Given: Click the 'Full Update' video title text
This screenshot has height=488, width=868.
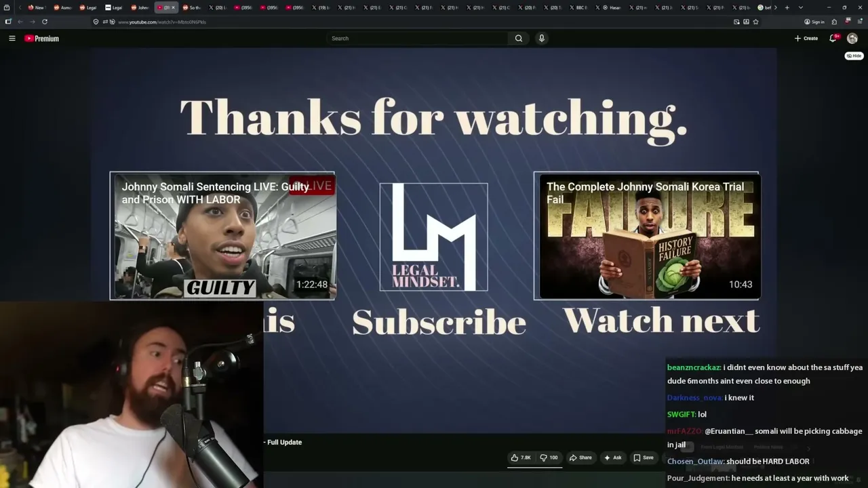Looking at the screenshot, I should [x=285, y=442].
